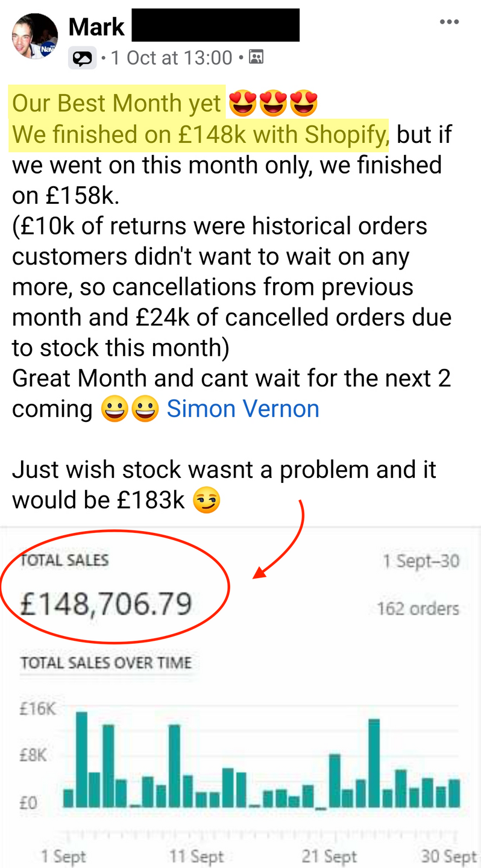481x868 pixels.
Task: Open the three-dot post options menu
Action: tap(449, 22)
